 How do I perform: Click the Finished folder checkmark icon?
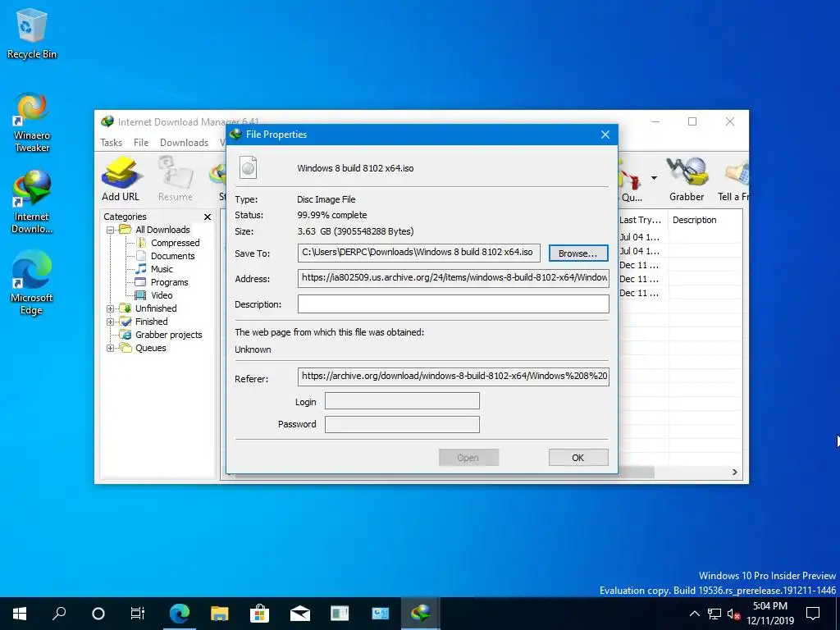point(126,322)
